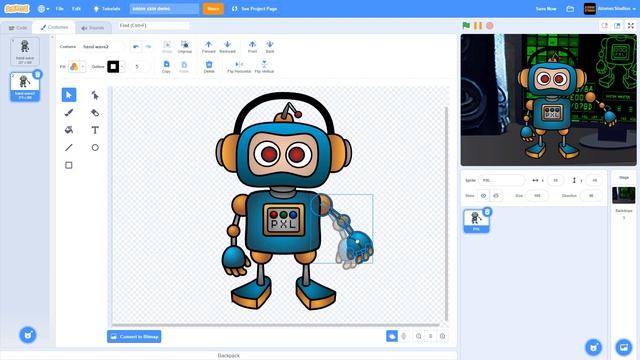Viewport: 640px width, 360px height.
Task: Flip selection horizontally
Action: click(239, 67)
